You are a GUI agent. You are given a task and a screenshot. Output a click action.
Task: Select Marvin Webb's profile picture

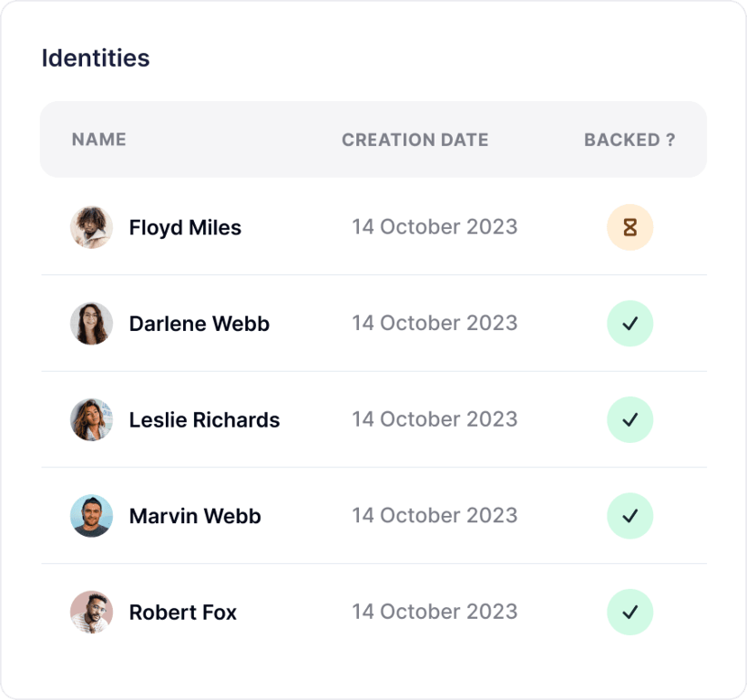pyautogui.click(x=91, y=516)
